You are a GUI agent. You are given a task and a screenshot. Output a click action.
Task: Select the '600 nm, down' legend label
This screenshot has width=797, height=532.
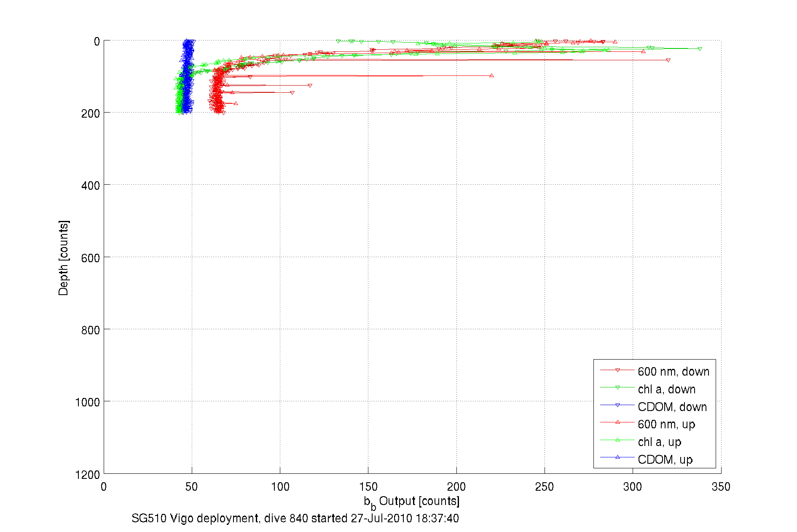[674, 371]
